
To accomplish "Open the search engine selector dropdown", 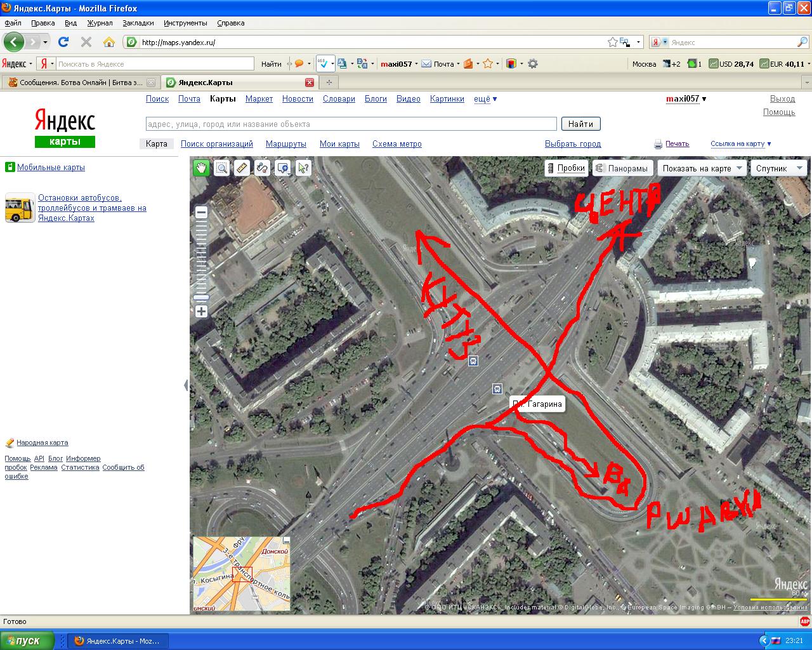I will (x=660, y=43).
